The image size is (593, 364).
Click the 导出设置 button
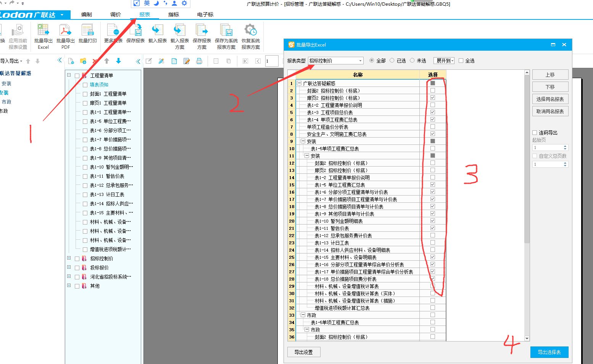[304, 352]
